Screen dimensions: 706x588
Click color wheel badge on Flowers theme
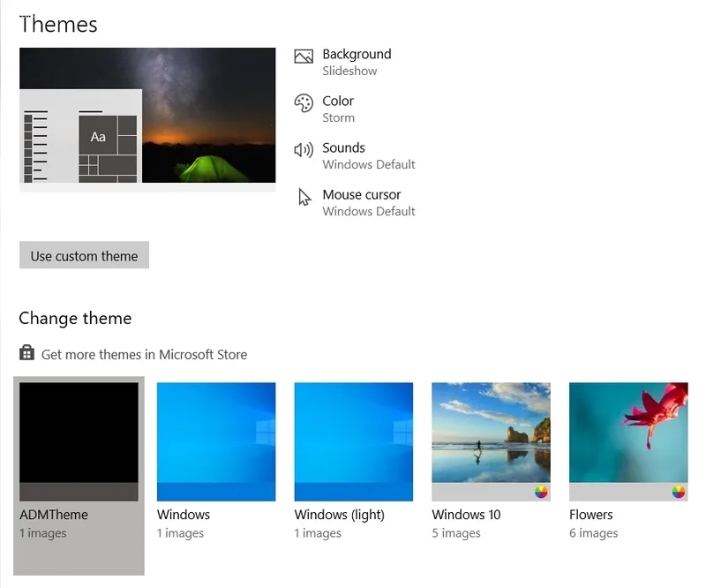coord(678,492)
